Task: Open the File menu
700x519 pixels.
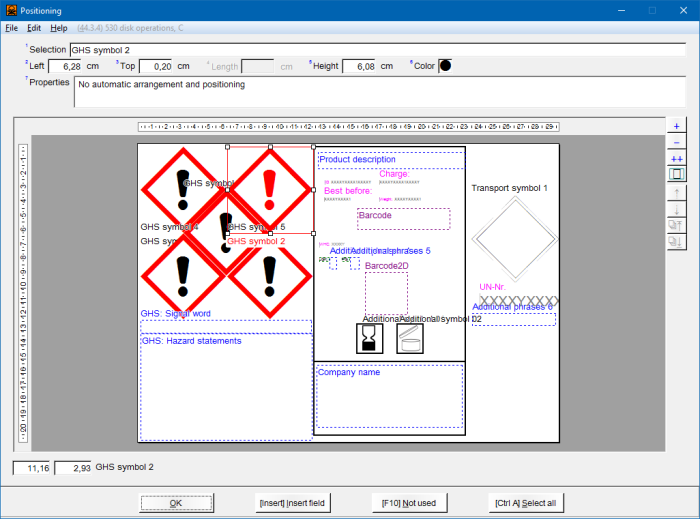Action: (x=12, y=28)
